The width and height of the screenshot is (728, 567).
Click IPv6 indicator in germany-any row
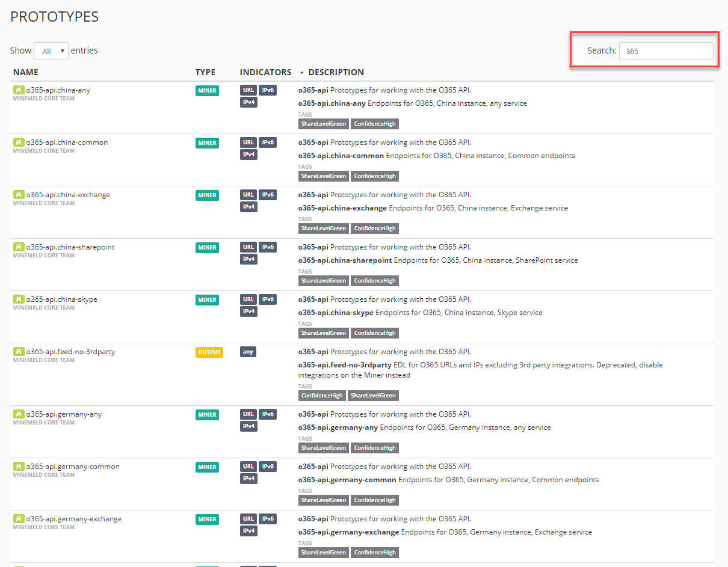[268, 414]
